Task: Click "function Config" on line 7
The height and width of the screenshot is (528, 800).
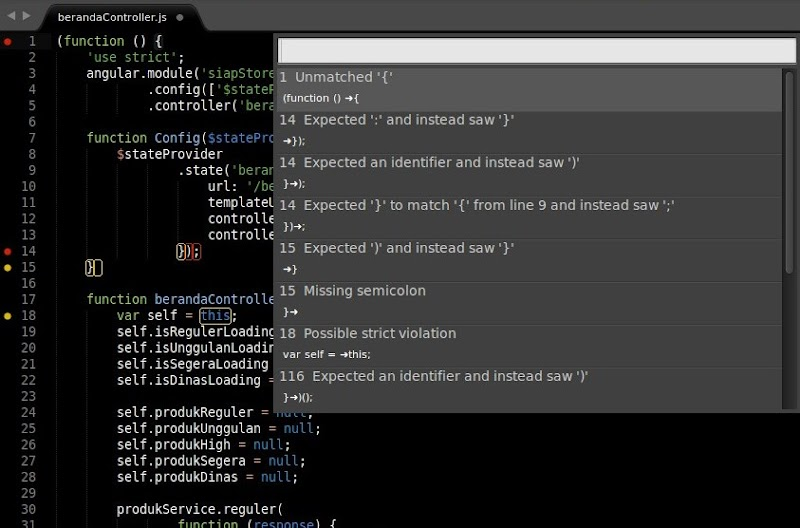Action: pos(142,138)
